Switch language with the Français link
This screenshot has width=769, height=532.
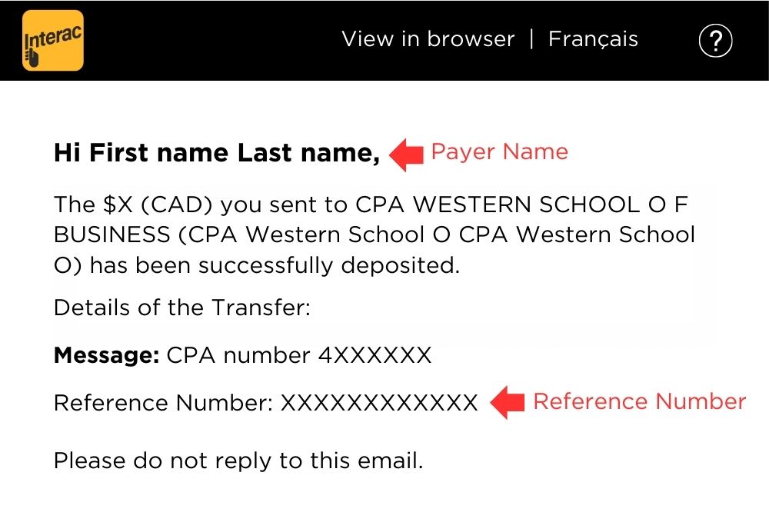[x=593, y=39]
